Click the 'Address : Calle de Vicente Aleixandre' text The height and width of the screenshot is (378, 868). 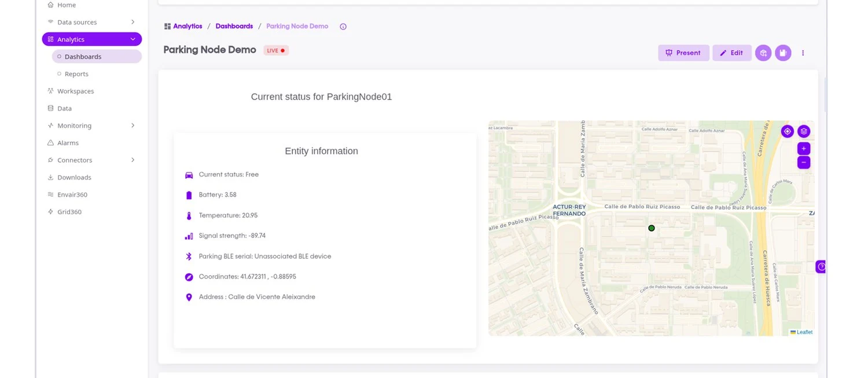click(x=257, y=297)
